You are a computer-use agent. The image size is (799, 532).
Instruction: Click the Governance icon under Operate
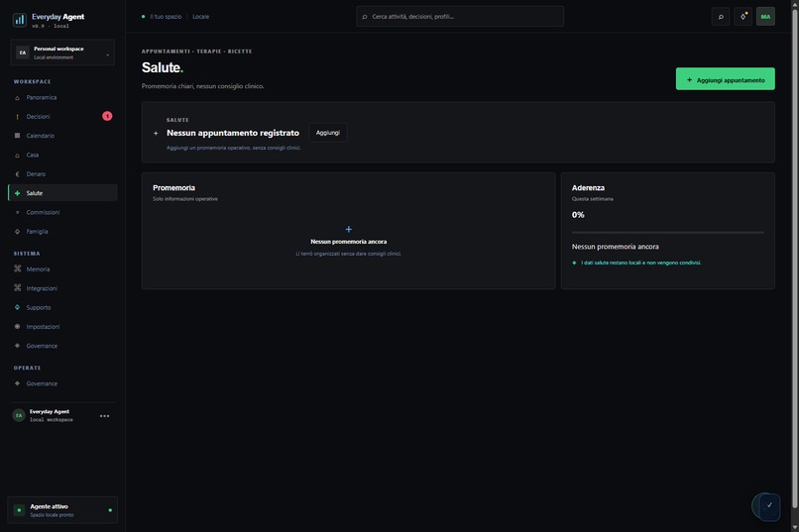click(x=17, y=383)
